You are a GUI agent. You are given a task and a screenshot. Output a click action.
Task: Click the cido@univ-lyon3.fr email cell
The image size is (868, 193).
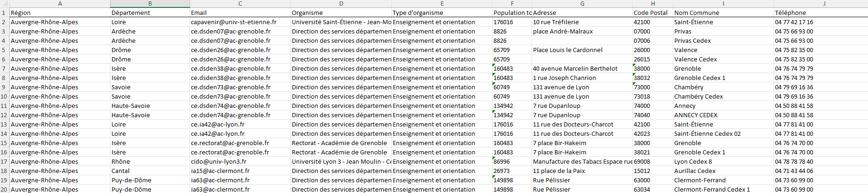click(x=240, y=161)
